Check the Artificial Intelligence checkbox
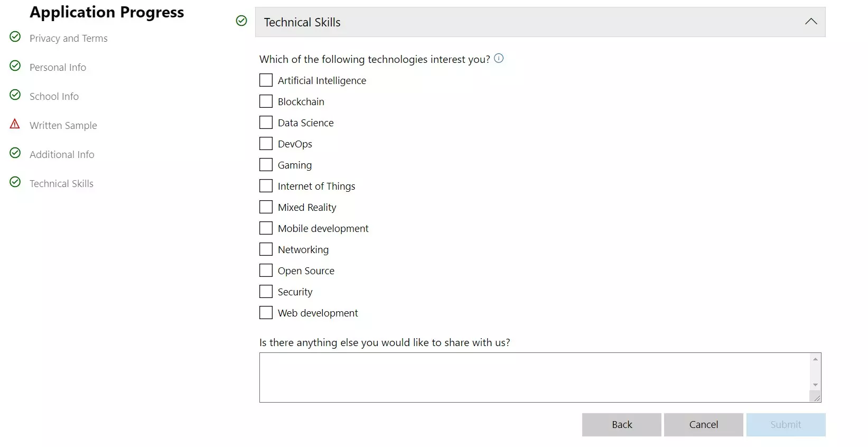The height and width of the screenshot is (447, 868). click(266, 80)
